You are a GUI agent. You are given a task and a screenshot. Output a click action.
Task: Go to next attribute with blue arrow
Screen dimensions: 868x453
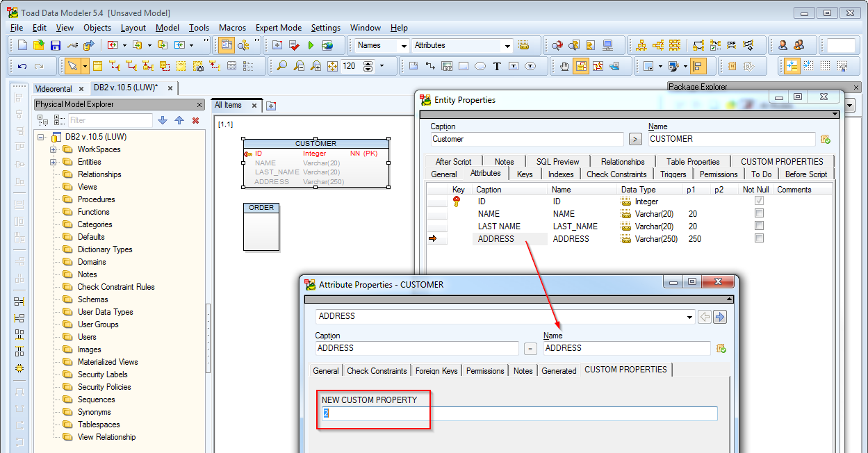coord(719,317)
